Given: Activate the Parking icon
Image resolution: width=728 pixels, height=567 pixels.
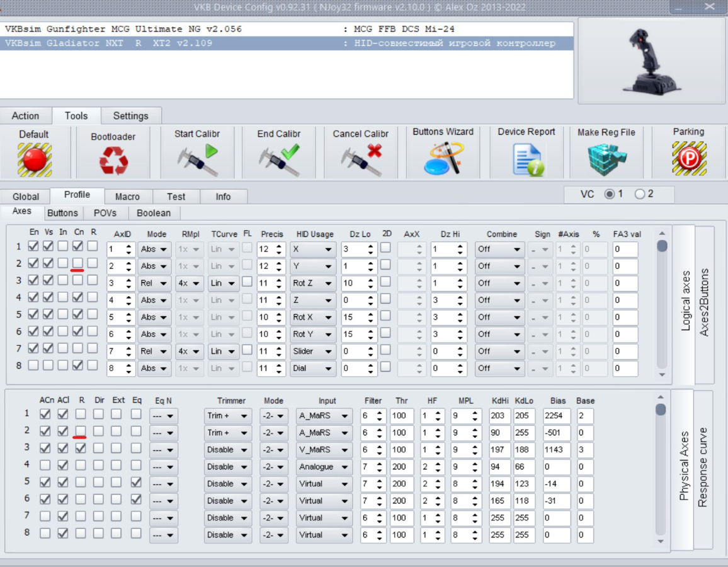Looking at the screenshot, I should click(x=689, y=158).
